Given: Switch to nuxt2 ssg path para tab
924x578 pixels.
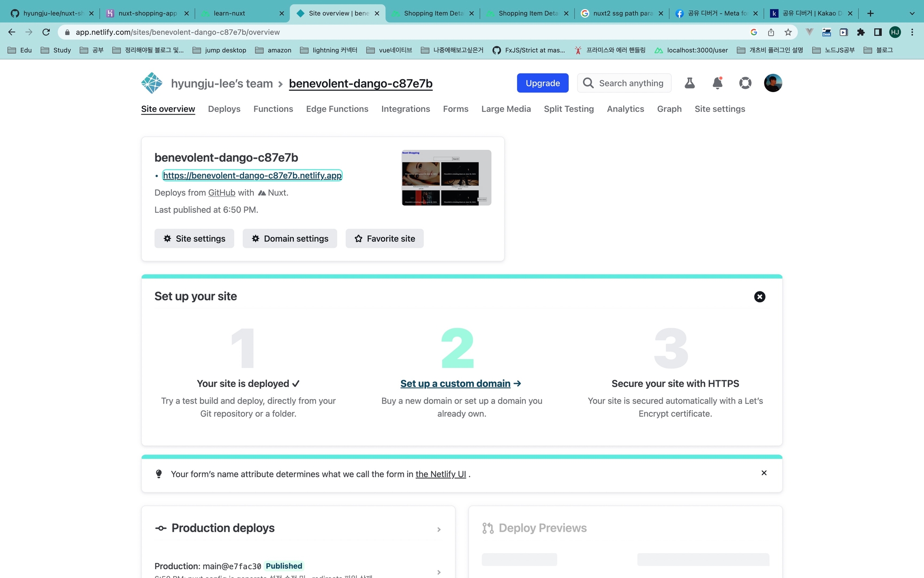Looking at the screenshot, I should click(622, 13).
